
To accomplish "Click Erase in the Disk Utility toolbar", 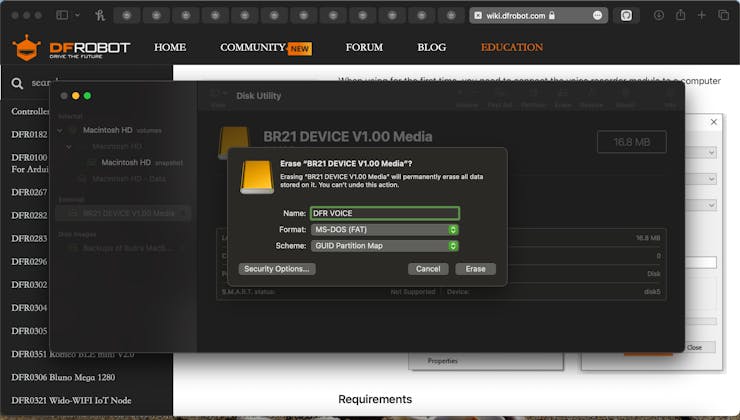I will click(563, 98).
